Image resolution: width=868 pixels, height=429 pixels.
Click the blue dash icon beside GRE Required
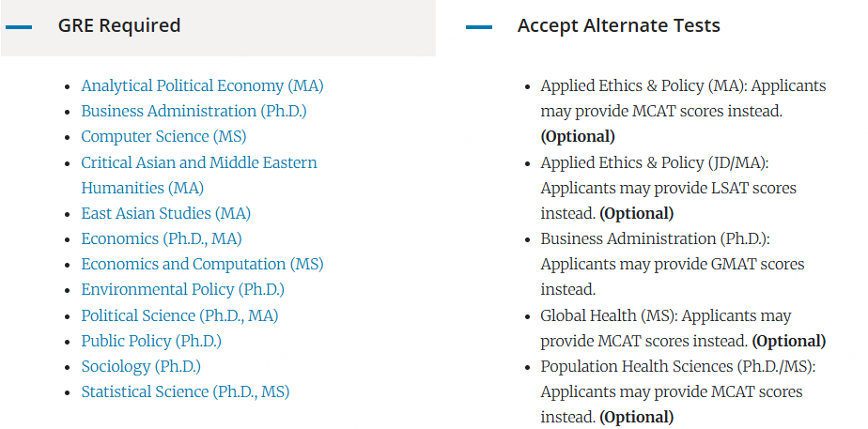(19, 26)
